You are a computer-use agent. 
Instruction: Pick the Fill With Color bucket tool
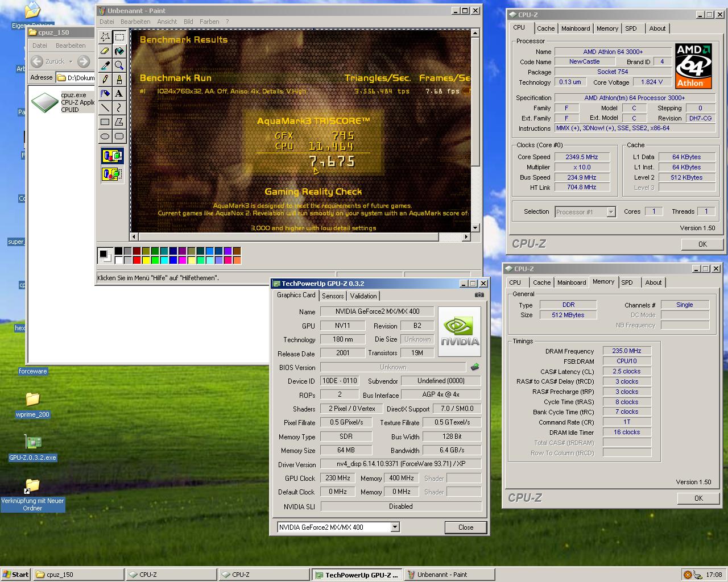pos(119,51)
